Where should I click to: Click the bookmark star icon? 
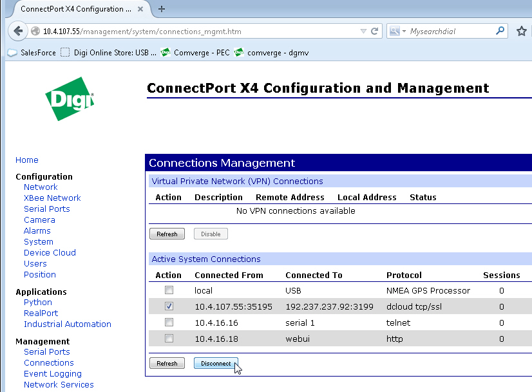coord(521,31)
